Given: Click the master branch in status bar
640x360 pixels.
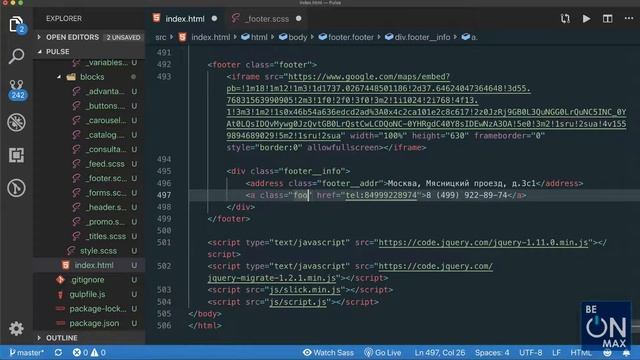Looking at the screenshot, I should (x=27, y=352).
